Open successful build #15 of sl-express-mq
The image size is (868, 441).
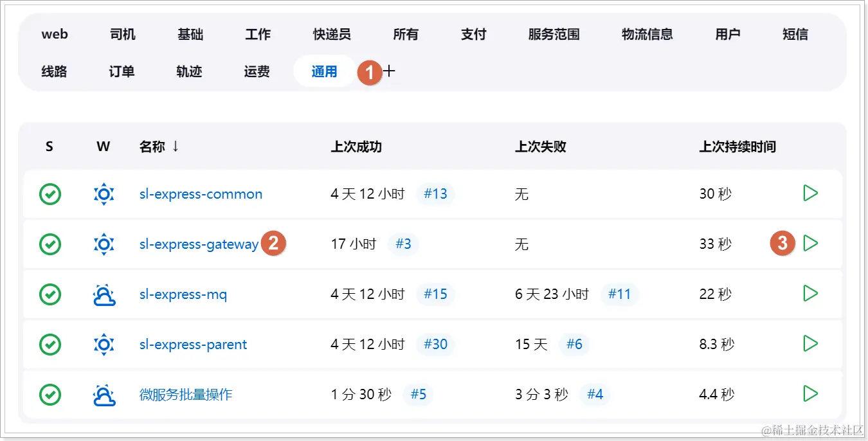[435, 294]
